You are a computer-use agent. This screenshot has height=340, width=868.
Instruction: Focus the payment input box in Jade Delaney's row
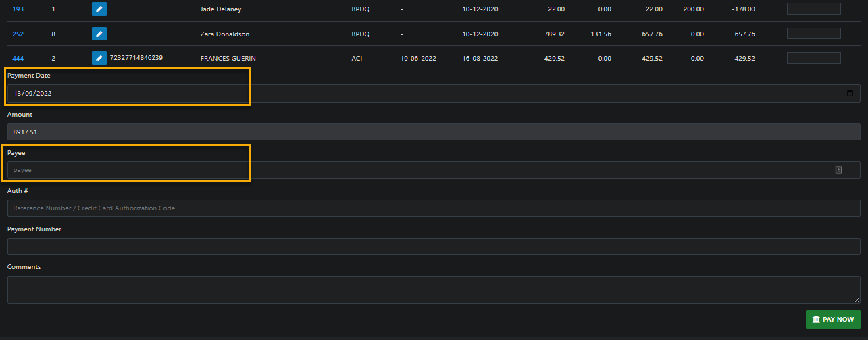pos(813,9)
